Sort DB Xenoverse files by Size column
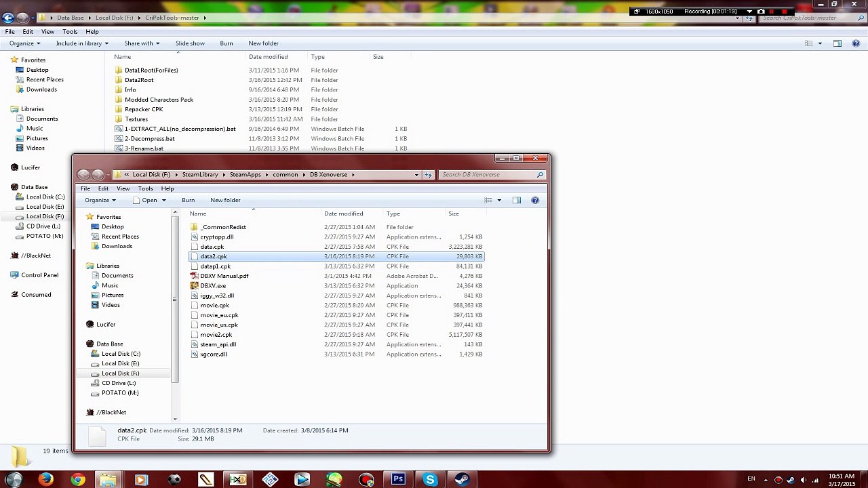Screen dimensions: 868x488 click(x=454, y=213)
